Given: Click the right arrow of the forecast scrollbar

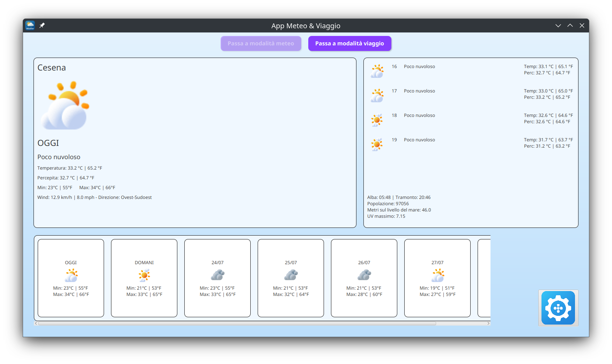Looking at the screenshot, I should click(488, 323).
